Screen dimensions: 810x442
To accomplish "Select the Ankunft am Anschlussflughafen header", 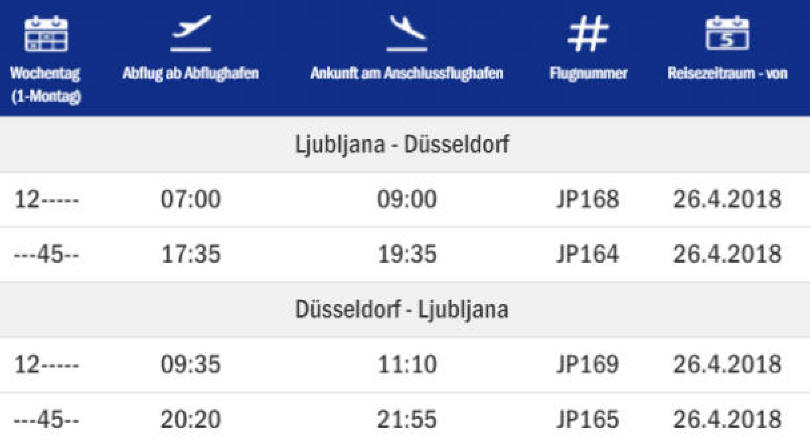I will coord(407,73).
